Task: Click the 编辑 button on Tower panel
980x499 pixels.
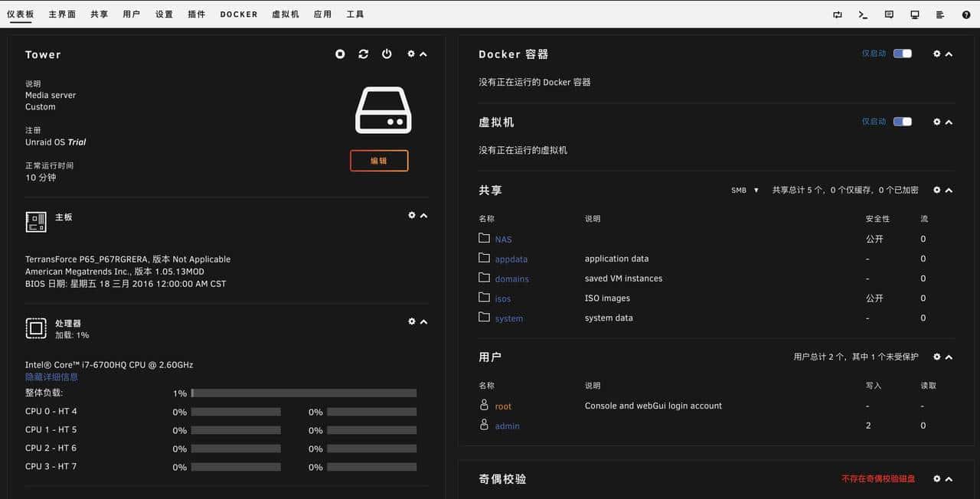Action: tap(378, 161)
